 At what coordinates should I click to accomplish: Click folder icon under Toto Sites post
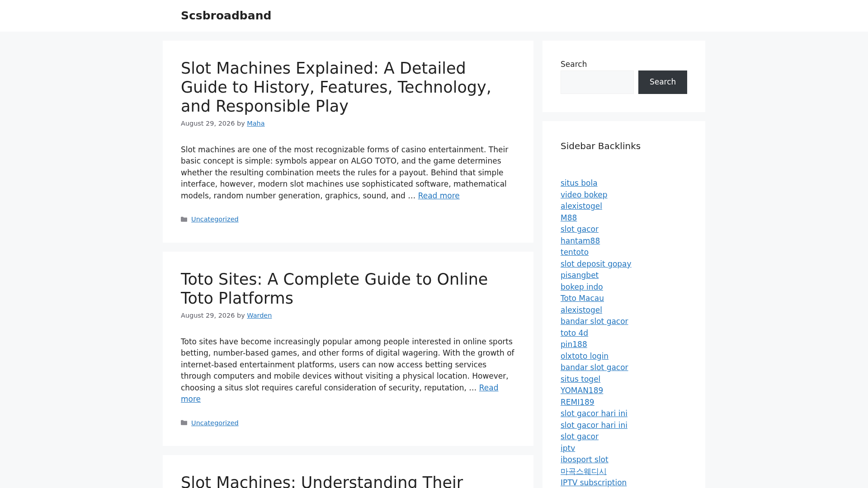click(184, 423)
